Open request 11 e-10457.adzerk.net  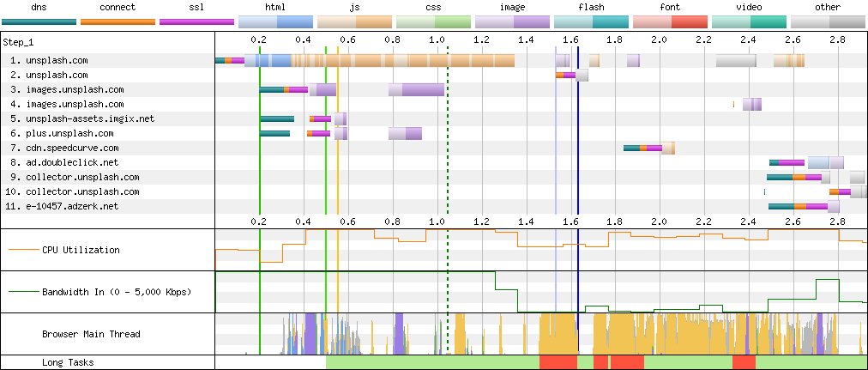tap(67, 207)
